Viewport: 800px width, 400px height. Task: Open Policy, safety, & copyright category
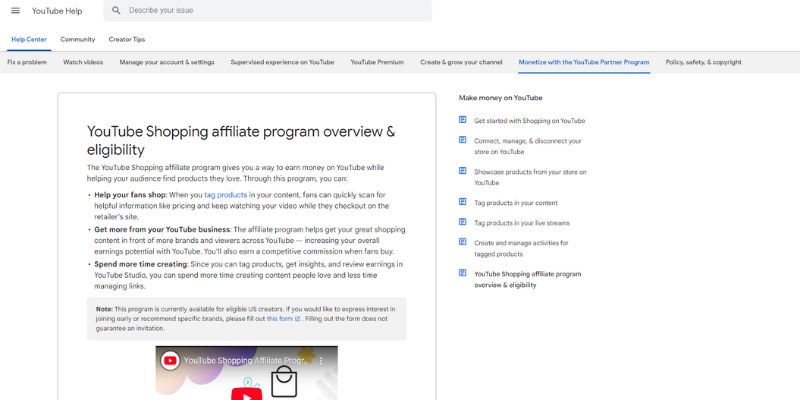[704, 62]
